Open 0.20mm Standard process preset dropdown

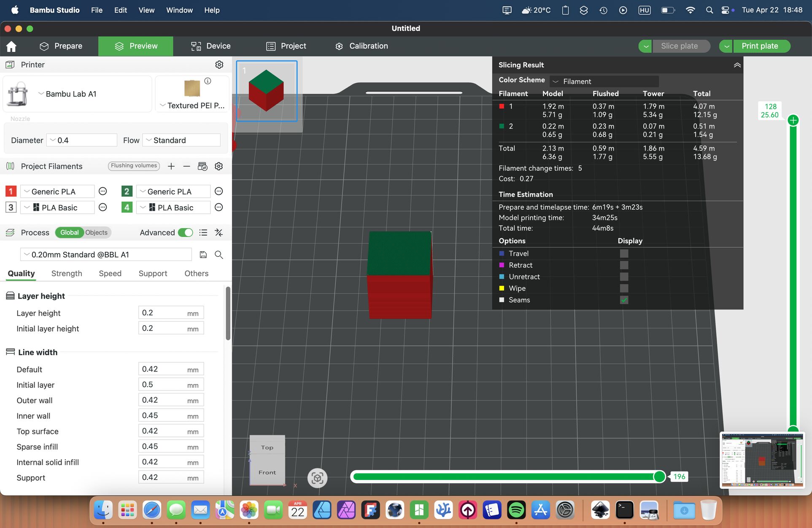[106, 255]
